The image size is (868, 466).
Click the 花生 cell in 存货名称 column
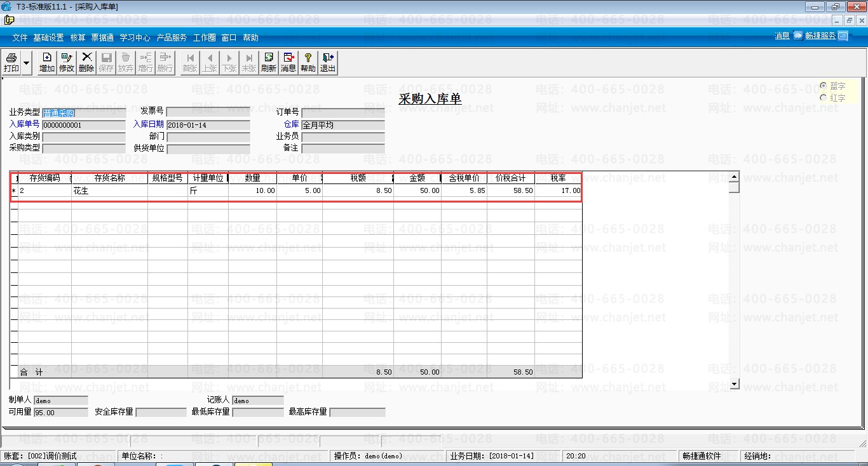coord(109,190)
